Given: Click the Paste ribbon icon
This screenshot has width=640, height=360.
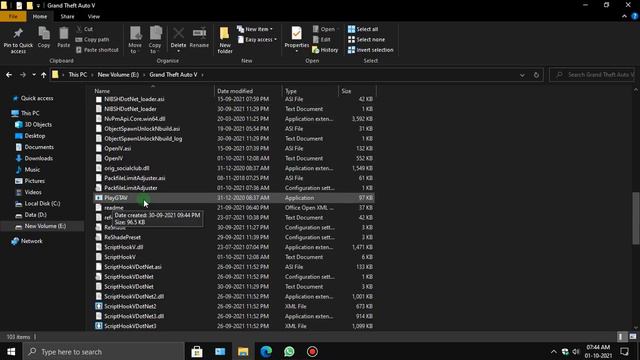Looking at the screenshot, I should [x=64, y=38].
